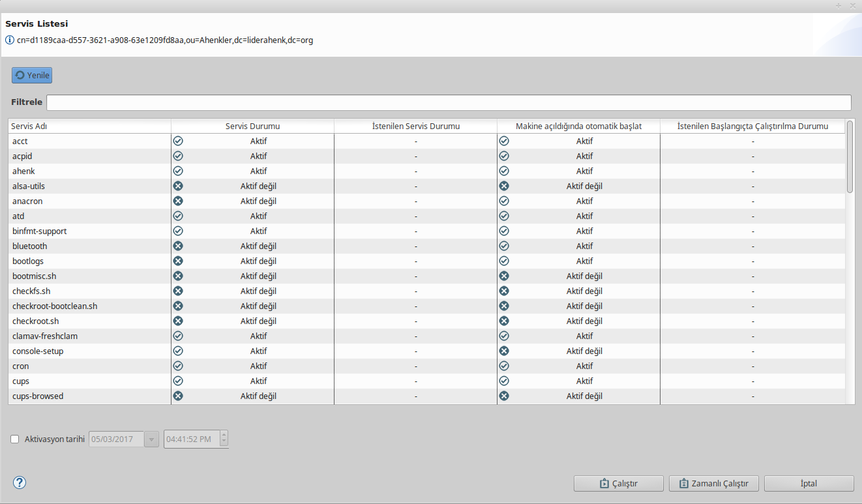This screenshot has width=862, height=504.
Task: Click acpid service status check icon
Action: [x=178, y=156]
